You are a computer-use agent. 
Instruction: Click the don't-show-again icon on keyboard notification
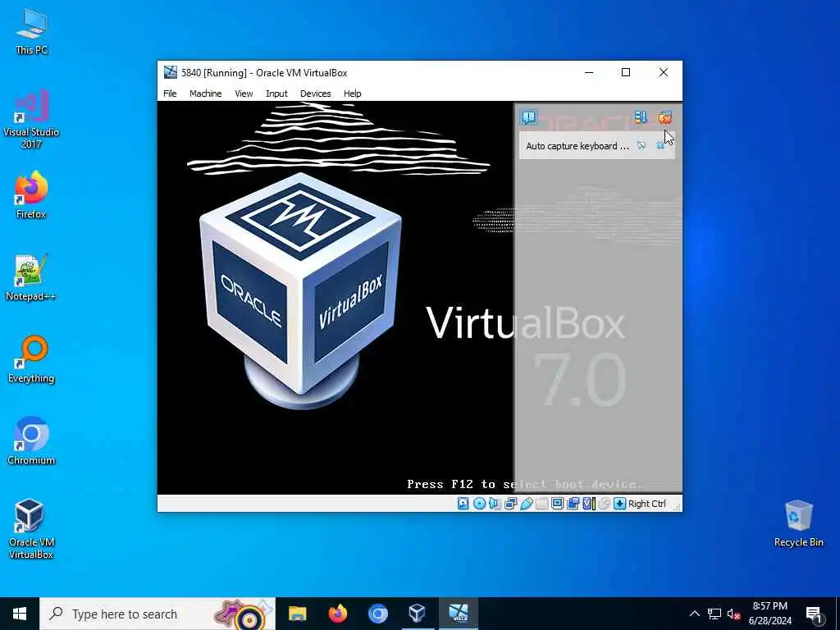[641, 145]
